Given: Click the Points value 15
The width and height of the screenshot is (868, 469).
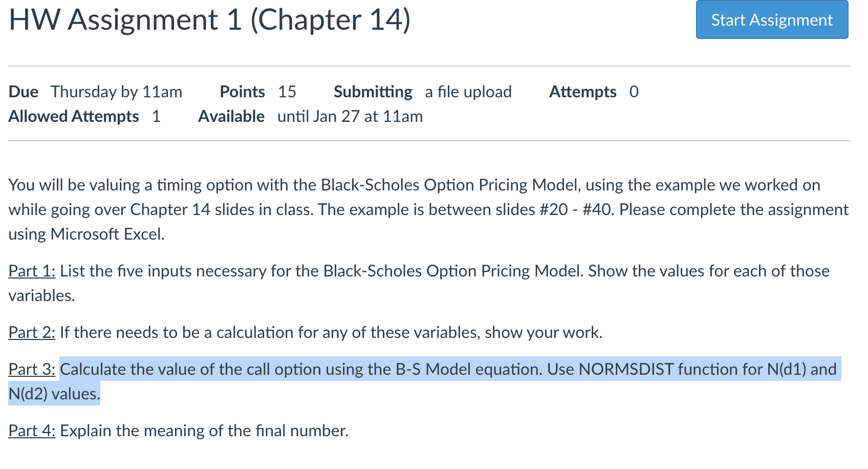Looking at the screenshot, I should [288, 92].
